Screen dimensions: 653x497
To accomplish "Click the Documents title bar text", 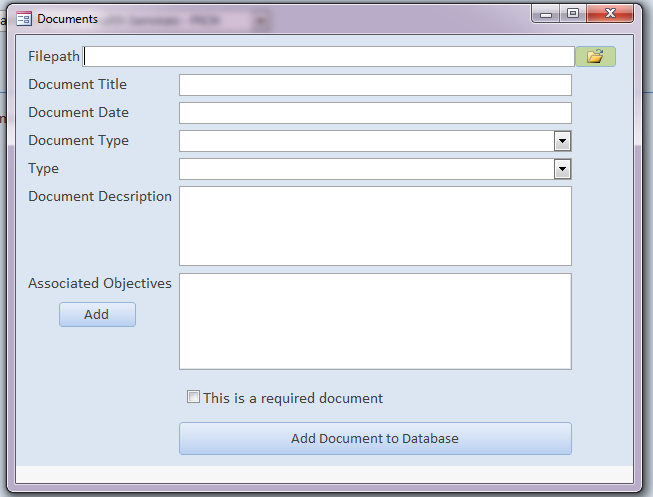I will click(68, 19).
